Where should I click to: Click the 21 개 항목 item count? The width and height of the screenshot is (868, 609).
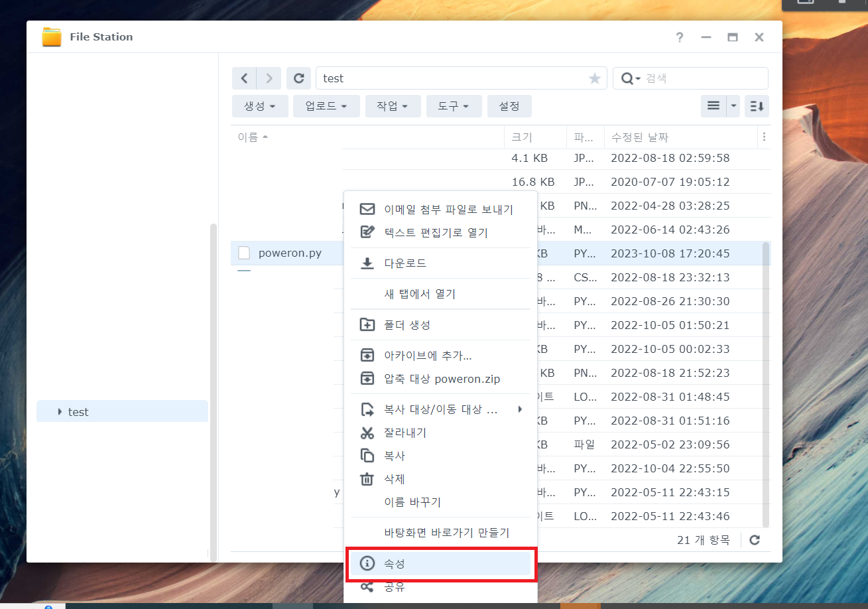click(703, 540)
